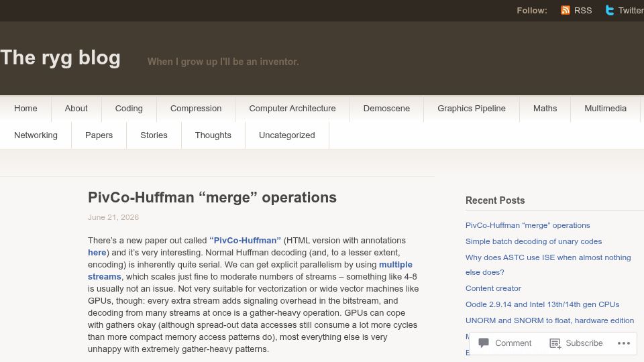Click the Subscribe icon
The width and height of the screenshot is (644, 362).
[x=555, y=343]
